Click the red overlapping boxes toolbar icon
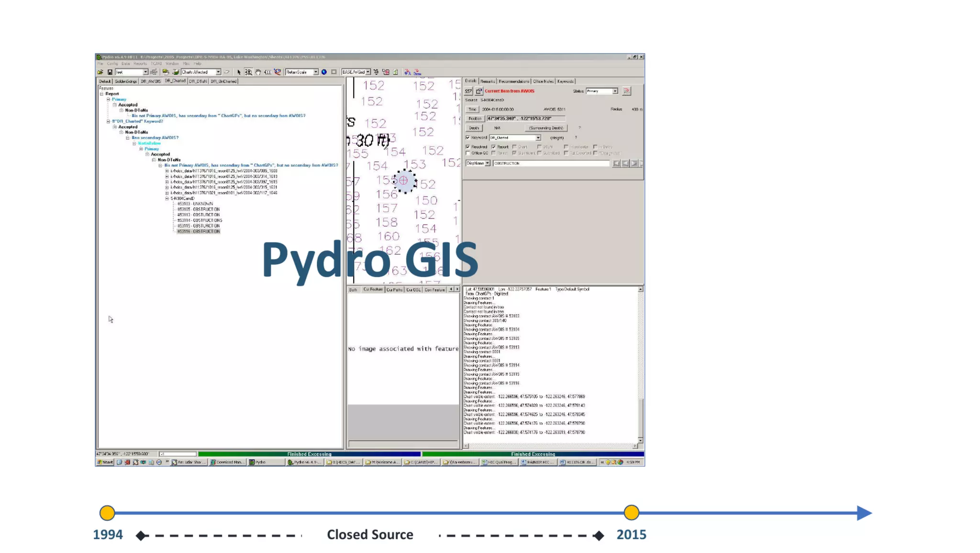This screenshot has width=980, height=553. click(x=386, y=72)
